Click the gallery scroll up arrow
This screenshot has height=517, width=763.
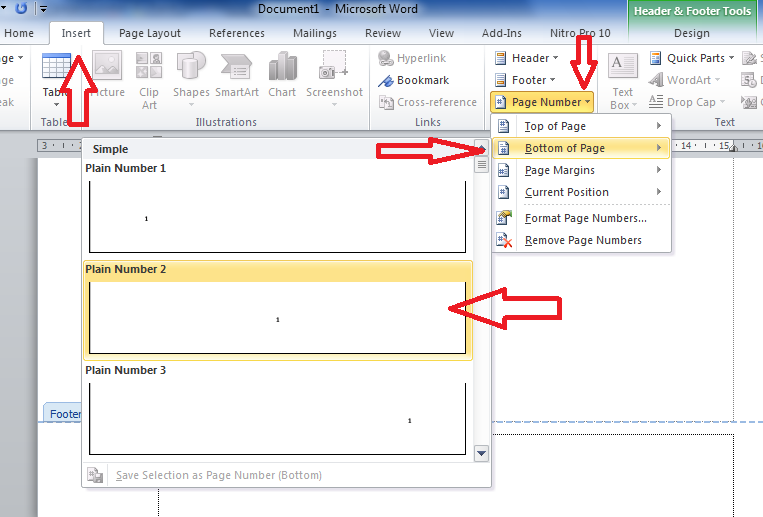(x=481, y=148)
